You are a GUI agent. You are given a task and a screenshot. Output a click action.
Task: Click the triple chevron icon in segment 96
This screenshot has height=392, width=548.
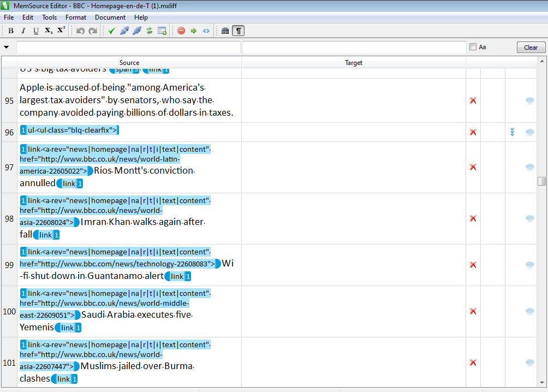click(513, 132)
